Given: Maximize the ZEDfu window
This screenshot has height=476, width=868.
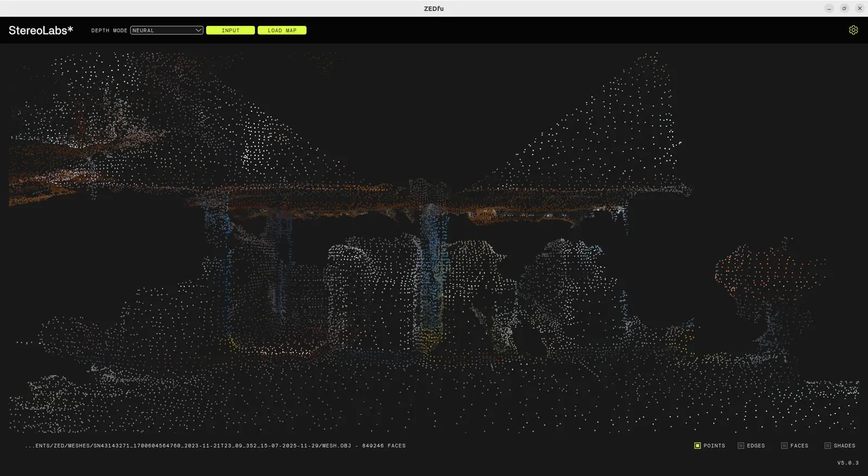Looking at the screenshot, I should (x=844, y=8).
